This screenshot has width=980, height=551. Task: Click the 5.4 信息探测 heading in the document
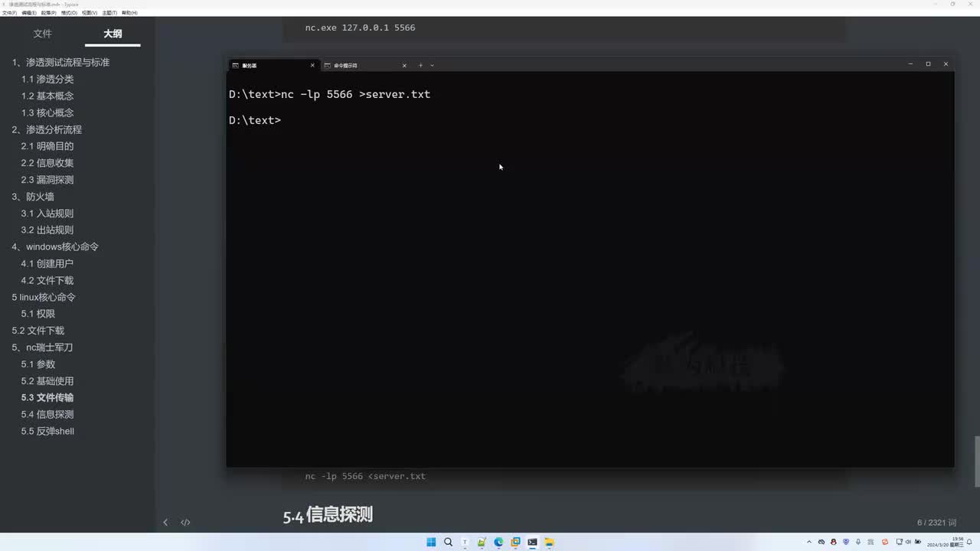tap(328, 515)
